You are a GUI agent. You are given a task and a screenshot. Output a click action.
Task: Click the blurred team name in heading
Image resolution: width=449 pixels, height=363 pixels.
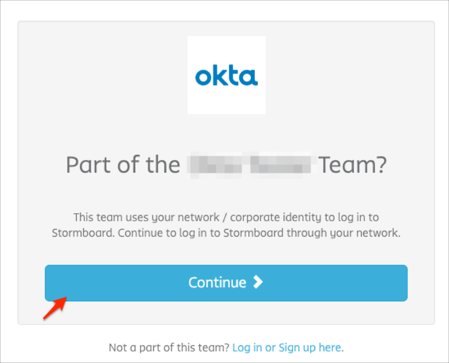click(249, 165)
